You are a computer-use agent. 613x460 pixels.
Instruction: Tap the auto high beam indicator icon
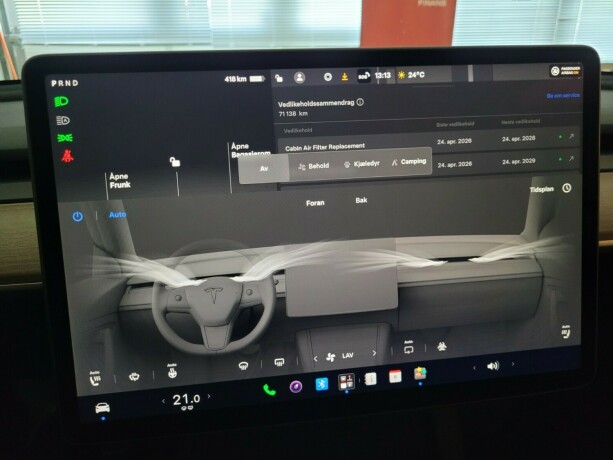(63, 120)
